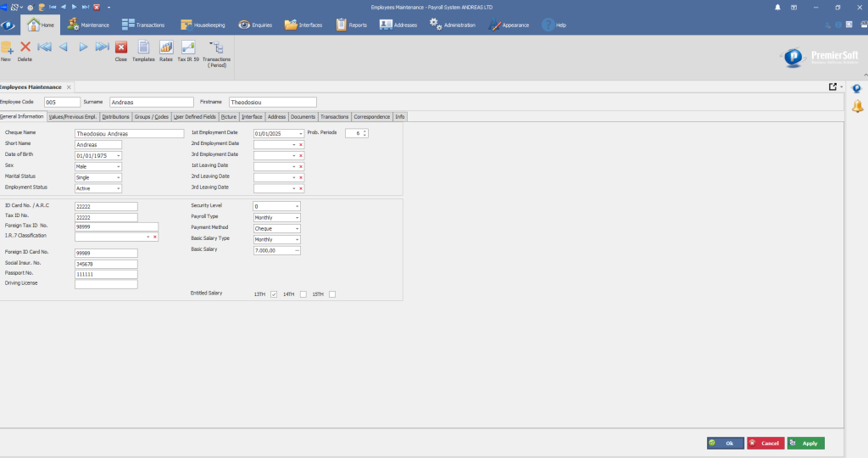The height and width of the screenshot is (458, 868).
Task: Click the empty Driving License field
Action: click(106, 284)
